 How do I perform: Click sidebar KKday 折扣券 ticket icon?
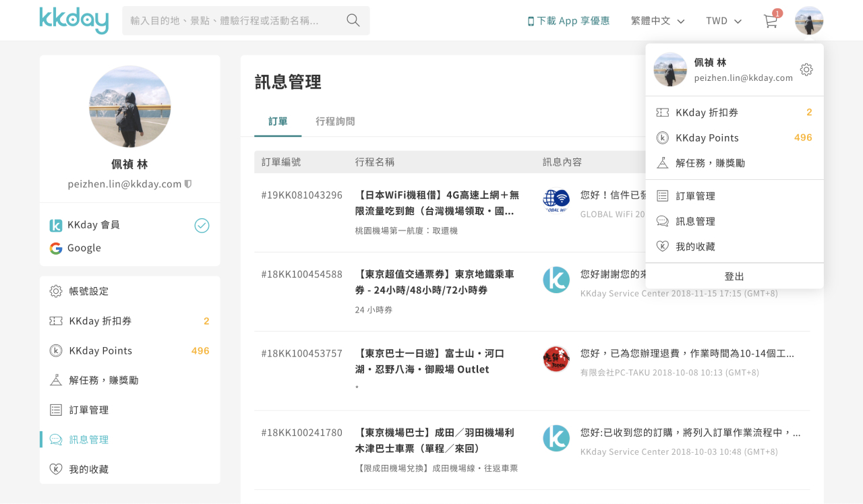click(x=56, y=321)
